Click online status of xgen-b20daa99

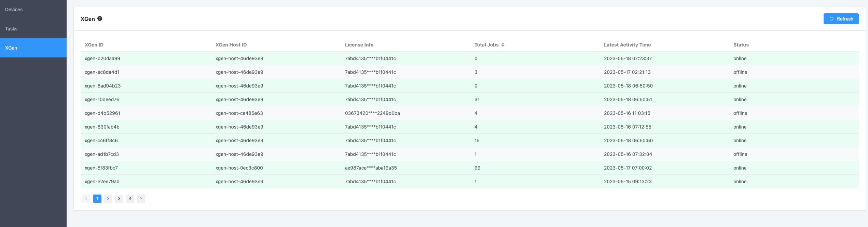pyautogui.click(x=740, y=58)
